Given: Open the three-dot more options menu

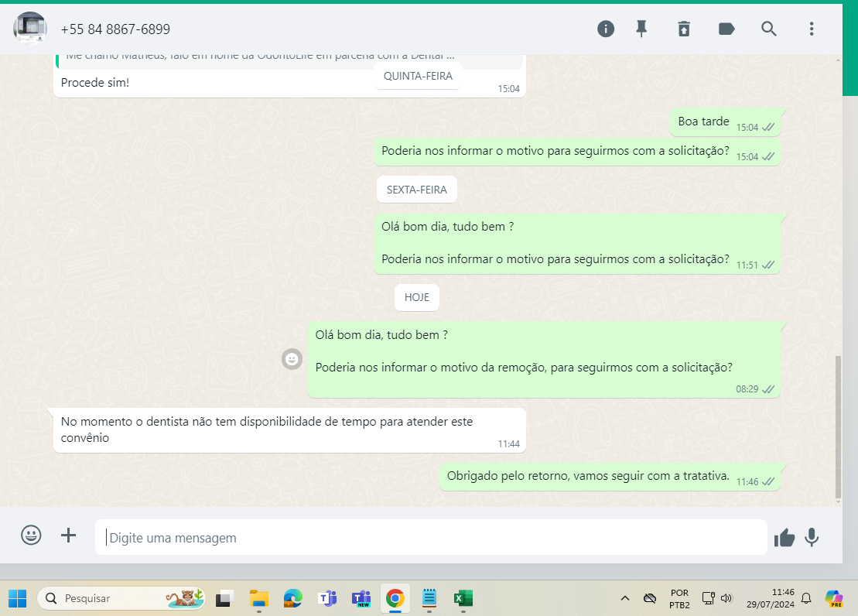Looking at the screenshot, I should pyautogui.click(x=812, y=29).
